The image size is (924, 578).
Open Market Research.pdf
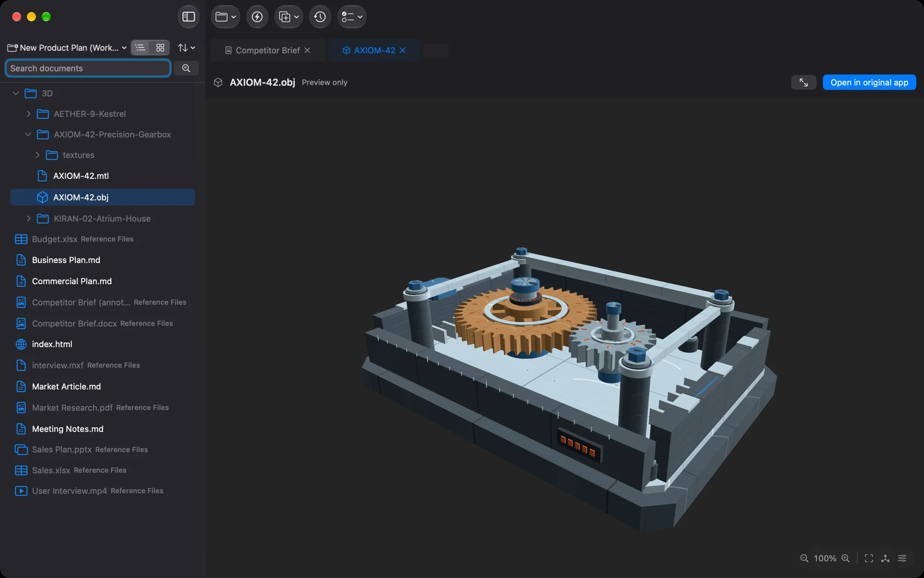coord(103,408)
